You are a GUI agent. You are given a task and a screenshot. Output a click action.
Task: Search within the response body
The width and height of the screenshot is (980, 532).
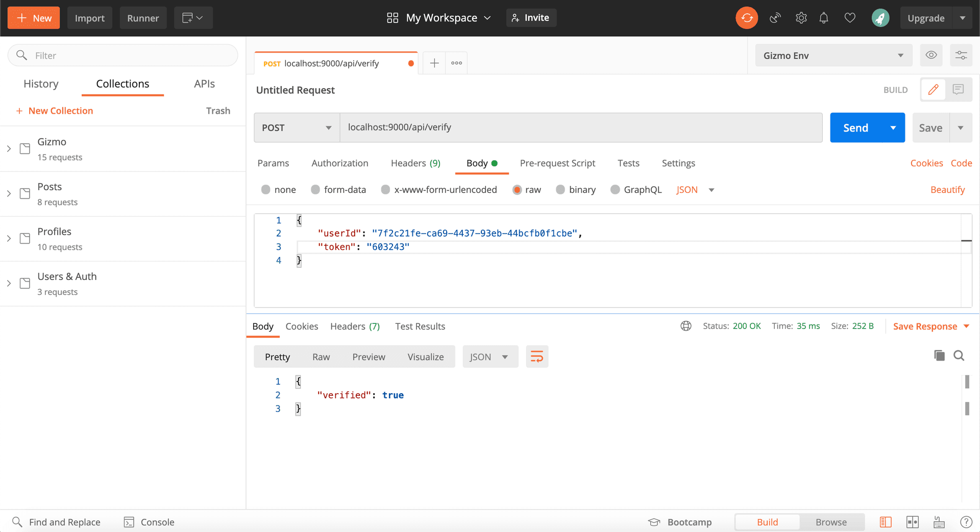[x=959, y=356]
